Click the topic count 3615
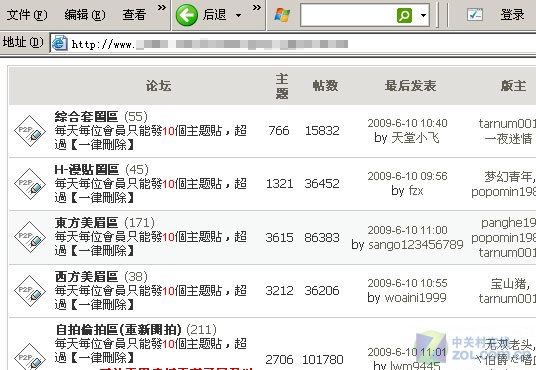The image size is (536, 370). 279,237
